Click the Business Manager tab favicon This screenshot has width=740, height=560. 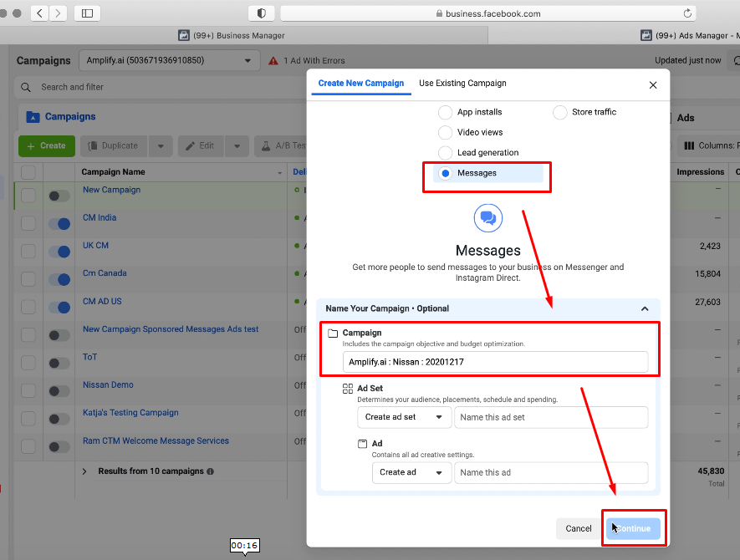(x=184, y=35)
